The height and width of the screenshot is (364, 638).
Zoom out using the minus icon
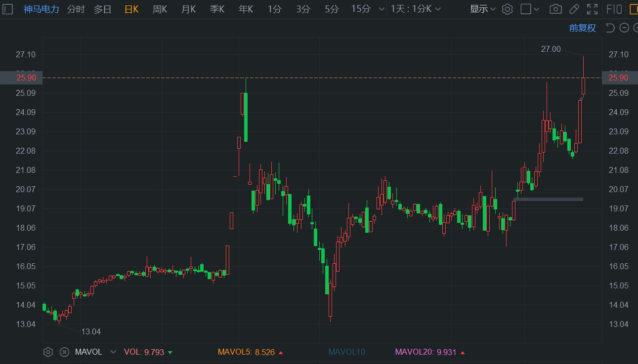(x=624, y=28)
